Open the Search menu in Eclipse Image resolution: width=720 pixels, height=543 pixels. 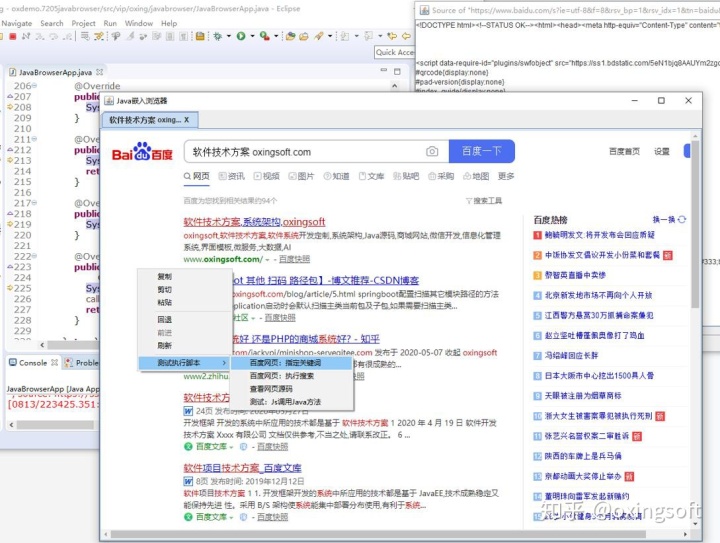point(52,23)
